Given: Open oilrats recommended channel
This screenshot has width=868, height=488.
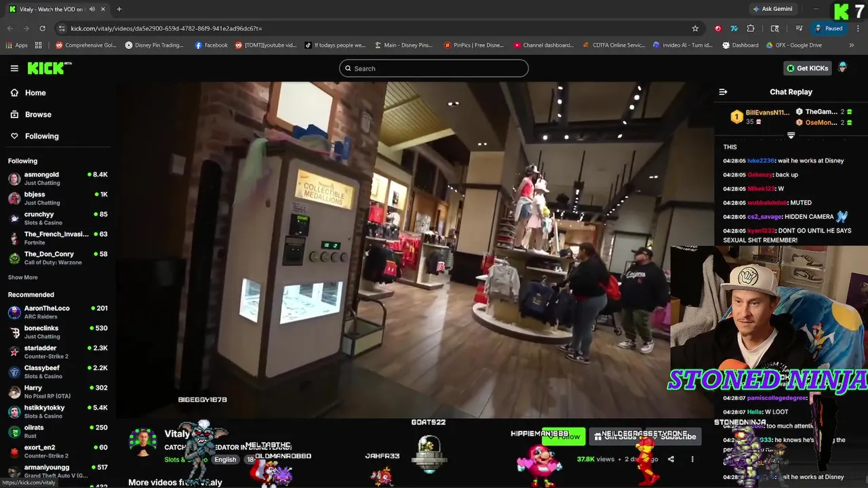Looking at the screenshot, I should coord(58,432).
